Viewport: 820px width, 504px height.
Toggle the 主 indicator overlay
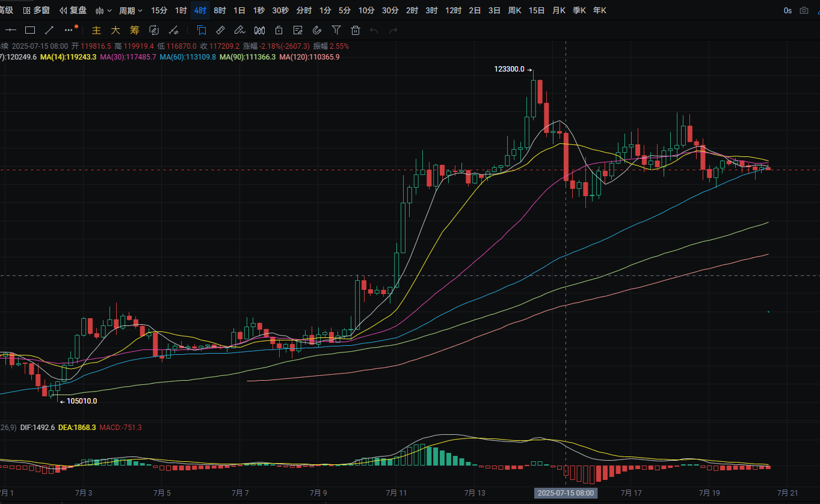tap(96, 30)
